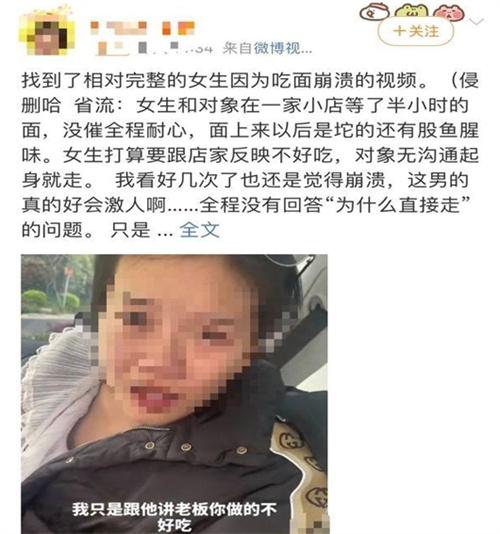Click the quoted phrase “为什么直接走”
This screenshot has height=534, width=500.
pos(398,205)
